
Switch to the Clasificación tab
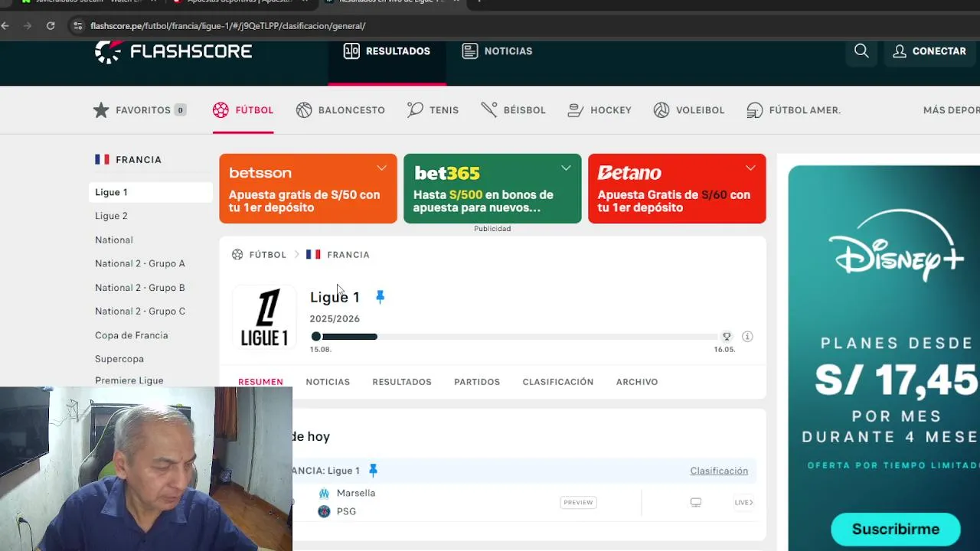[558, 382]
